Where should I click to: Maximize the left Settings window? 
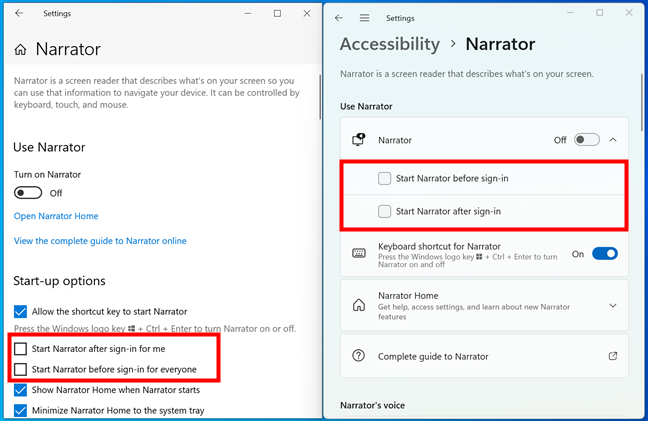pos(277,14)
